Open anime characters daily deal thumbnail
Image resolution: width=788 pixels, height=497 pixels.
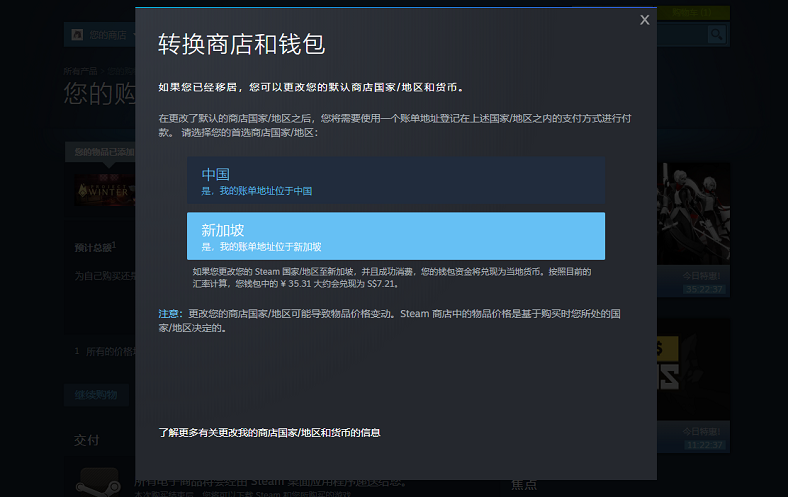point(694,214)
